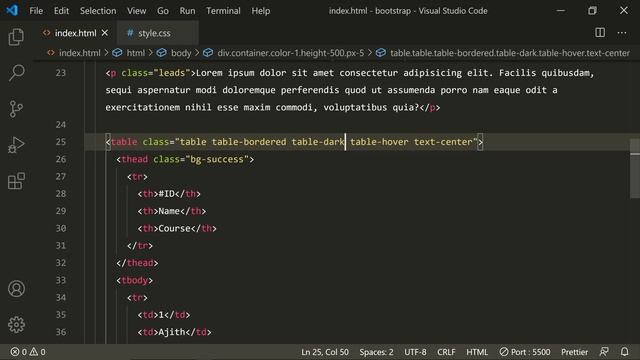This screenshot has width=640, height=360.
Task: Expand index.html breadcrumb
Action: tap(79, 53)
